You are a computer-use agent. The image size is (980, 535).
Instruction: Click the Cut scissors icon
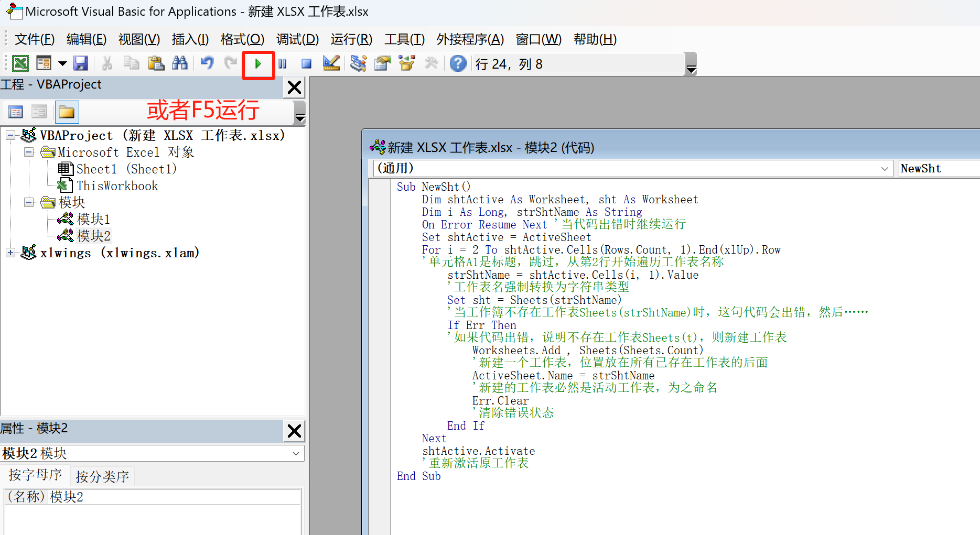(x=107, y=64)
